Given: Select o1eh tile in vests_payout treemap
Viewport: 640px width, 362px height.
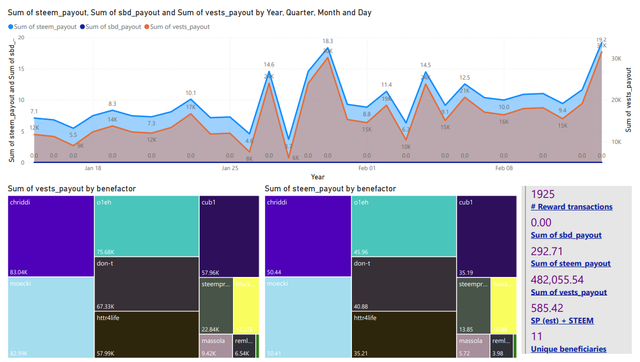Looking at the screenshot, I should (x=147, y=226).
